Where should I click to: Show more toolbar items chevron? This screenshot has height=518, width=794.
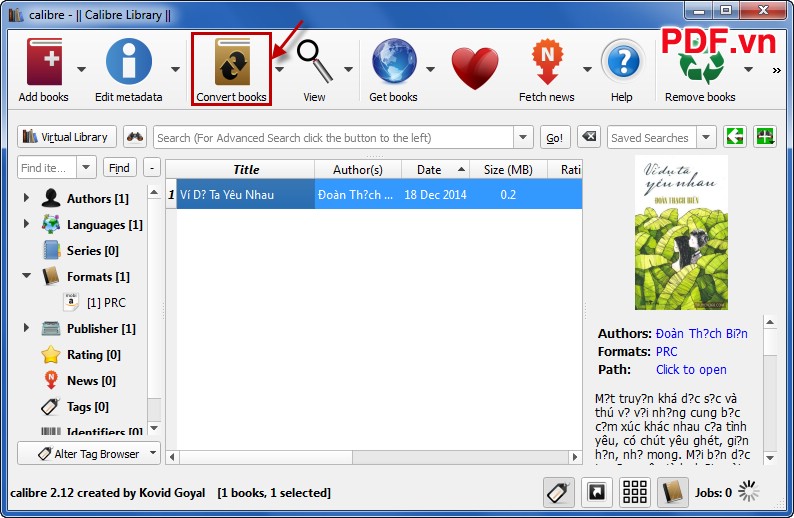tap(777, 71)
